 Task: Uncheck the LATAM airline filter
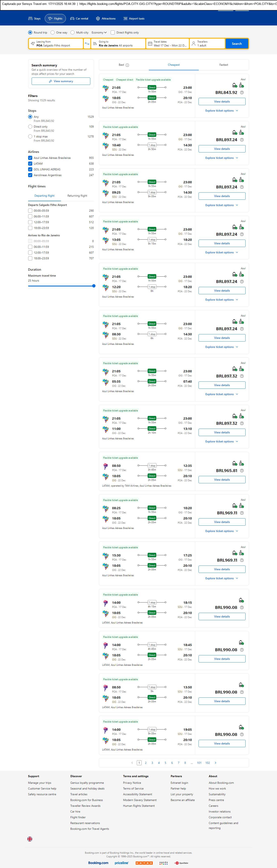(30, 164)
